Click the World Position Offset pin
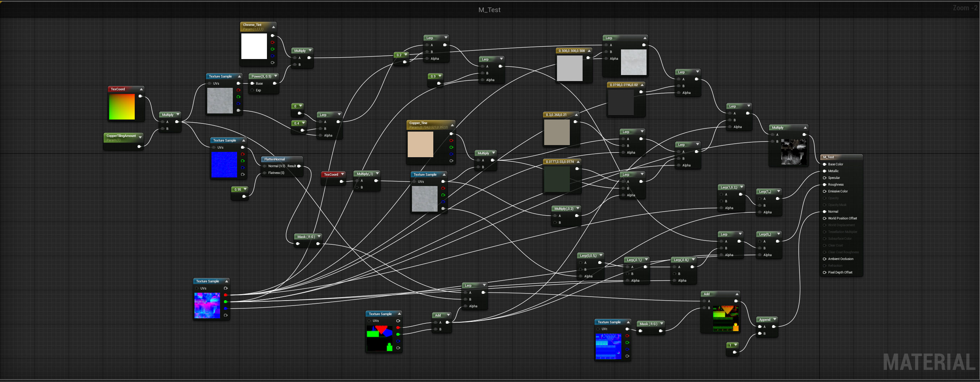 (x=824, y=218)
